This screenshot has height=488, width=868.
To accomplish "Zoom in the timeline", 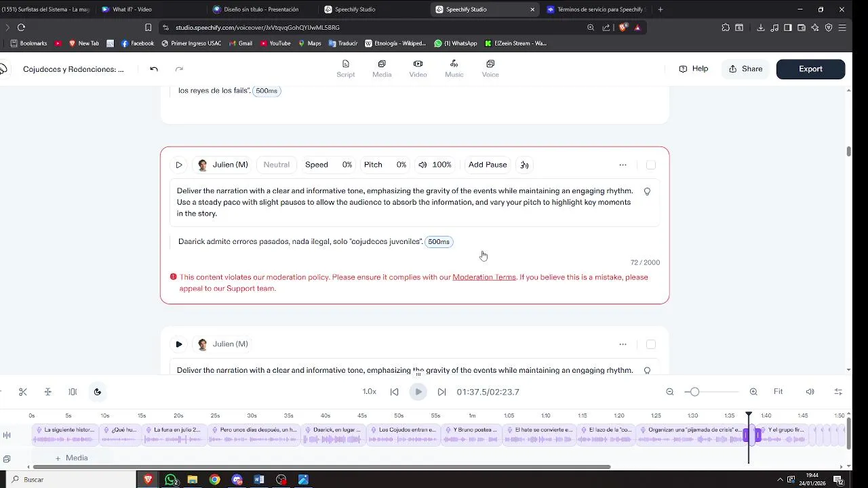I will tap(753, 392).
